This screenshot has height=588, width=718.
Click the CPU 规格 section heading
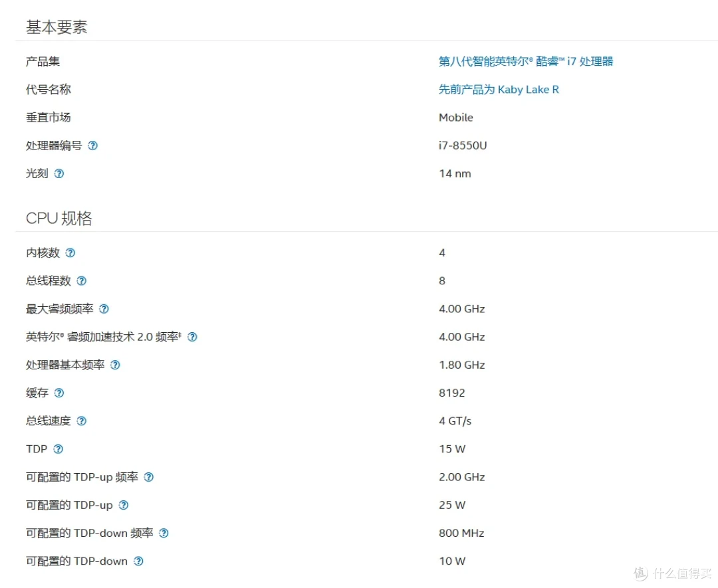[x=59, y=219]
